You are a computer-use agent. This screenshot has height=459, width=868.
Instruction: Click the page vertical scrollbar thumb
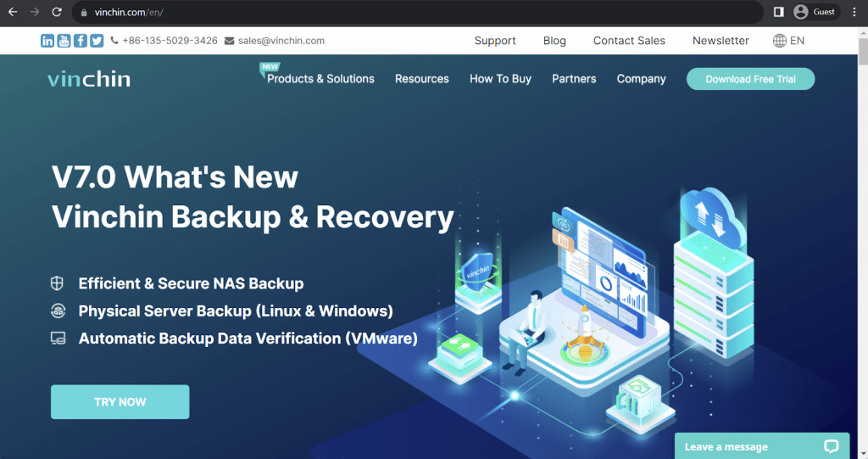point(862,53)
